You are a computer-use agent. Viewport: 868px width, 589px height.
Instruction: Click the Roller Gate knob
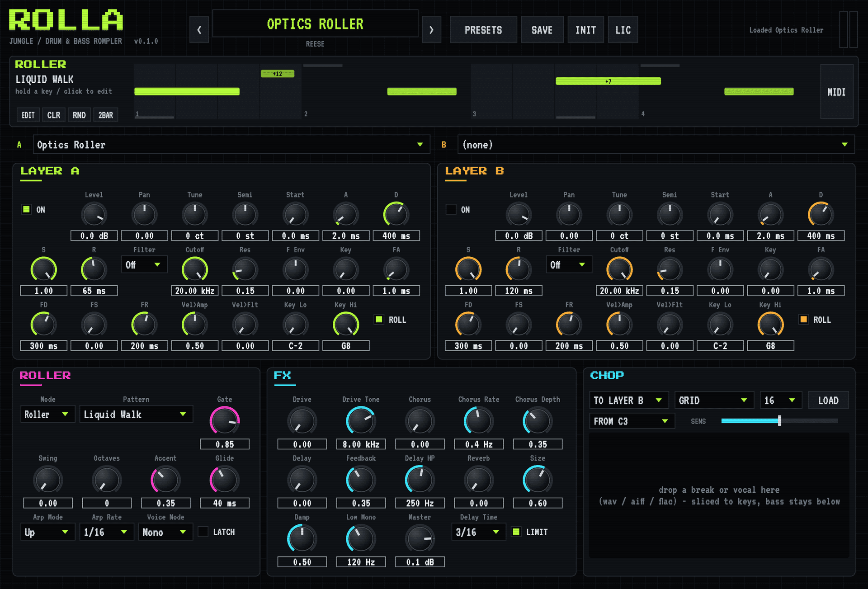pos(225,421)
